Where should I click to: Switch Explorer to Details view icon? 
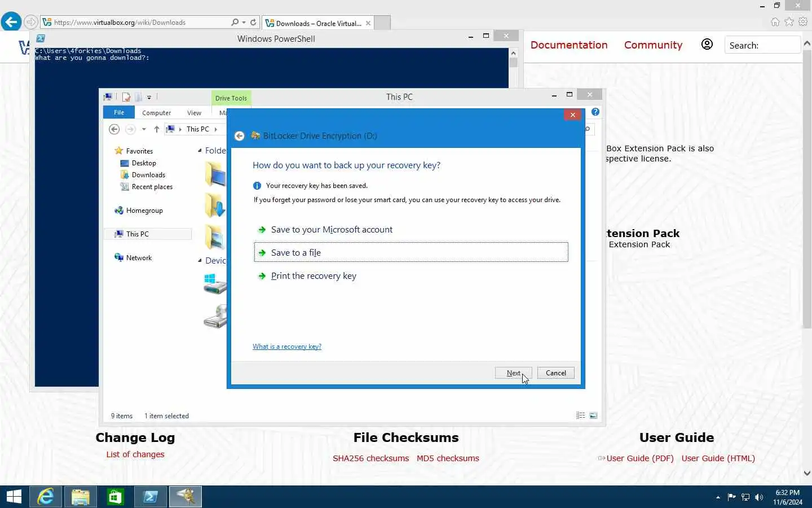(581, 415)
